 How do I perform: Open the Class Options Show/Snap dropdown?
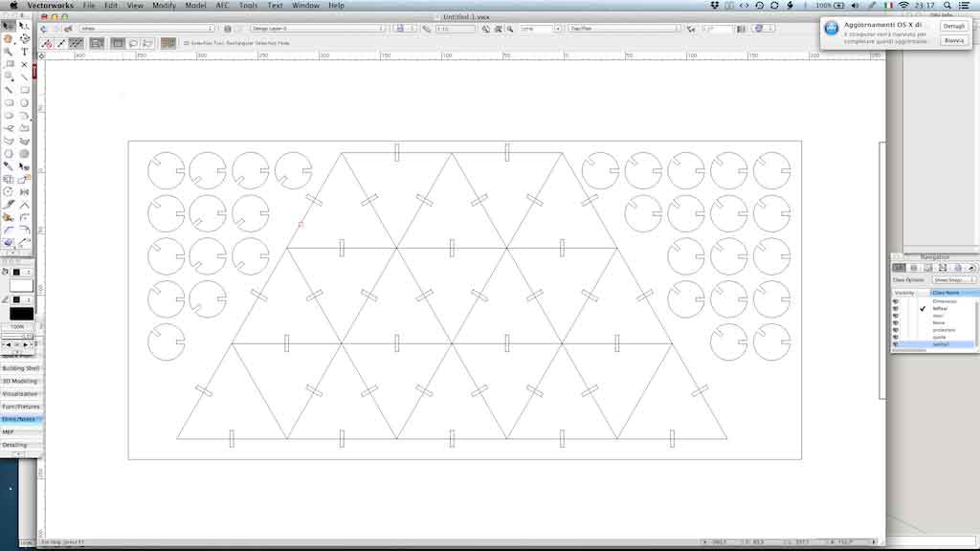(x=954, y=280)
